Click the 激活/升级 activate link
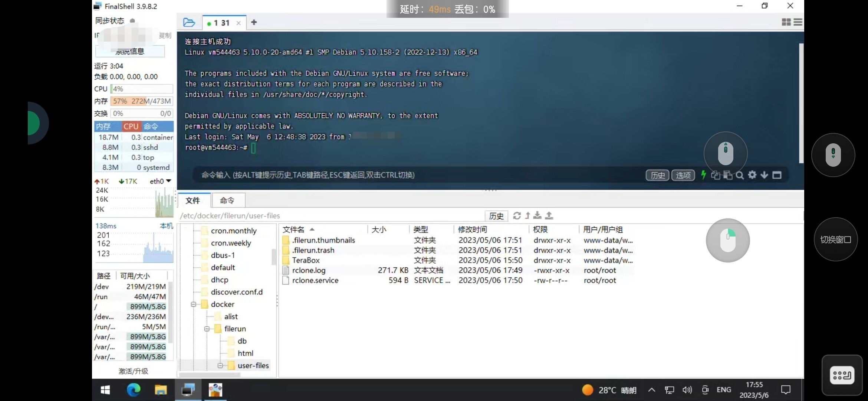 click(133, 371)
